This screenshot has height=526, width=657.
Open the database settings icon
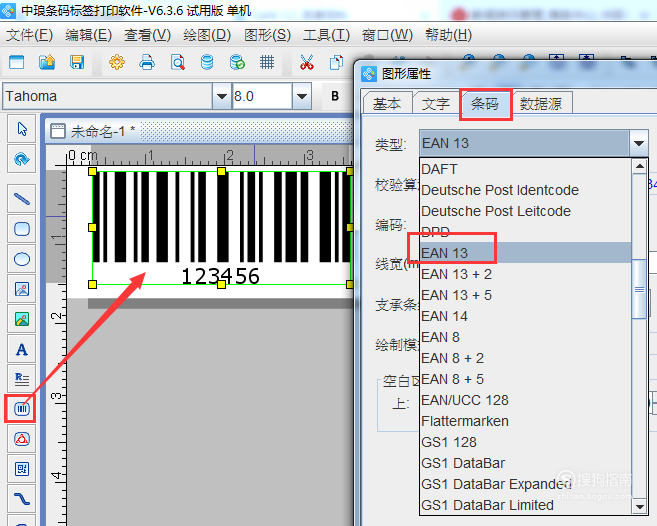[x=207, y=62]
